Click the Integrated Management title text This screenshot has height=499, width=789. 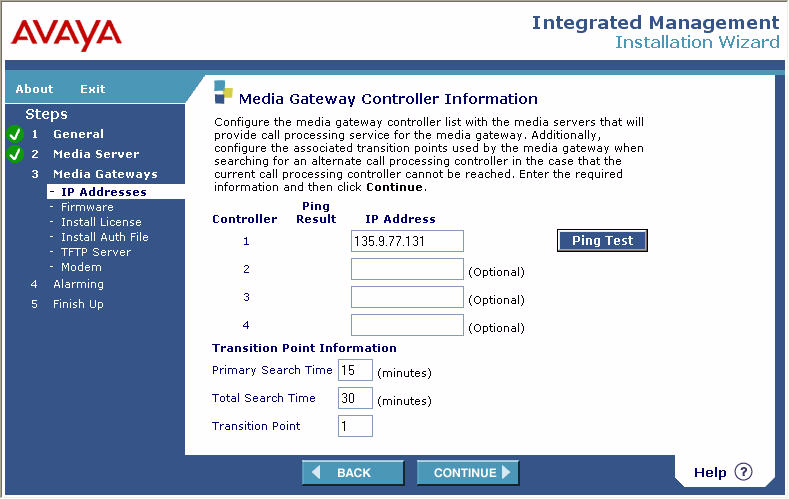(x=656, y=23)
